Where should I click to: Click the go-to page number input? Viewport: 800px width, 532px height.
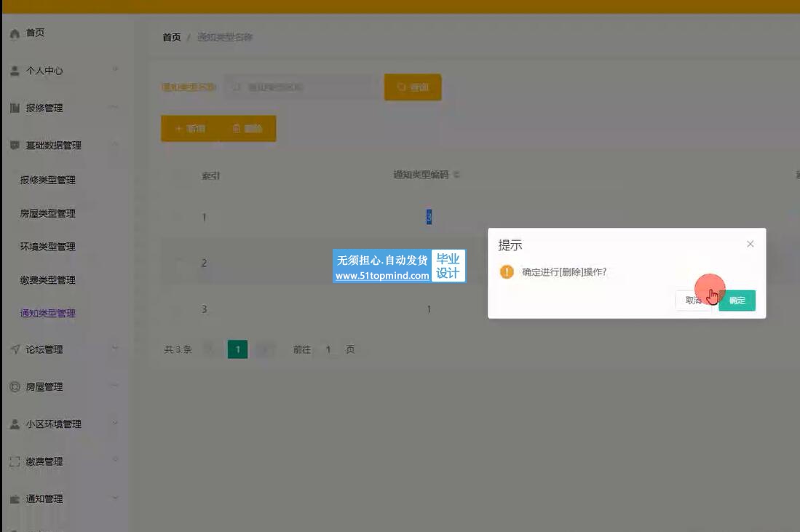pyautogui.click(x=328, y=349)
